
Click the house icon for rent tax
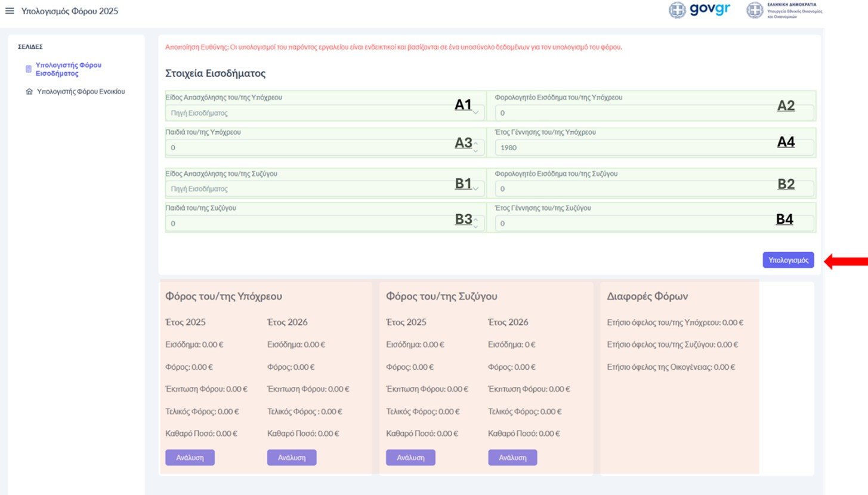click(29, 92)
